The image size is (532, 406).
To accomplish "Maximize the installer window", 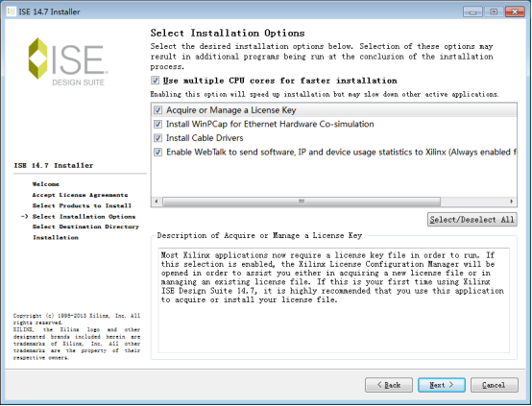I will [x=494, y=12].
